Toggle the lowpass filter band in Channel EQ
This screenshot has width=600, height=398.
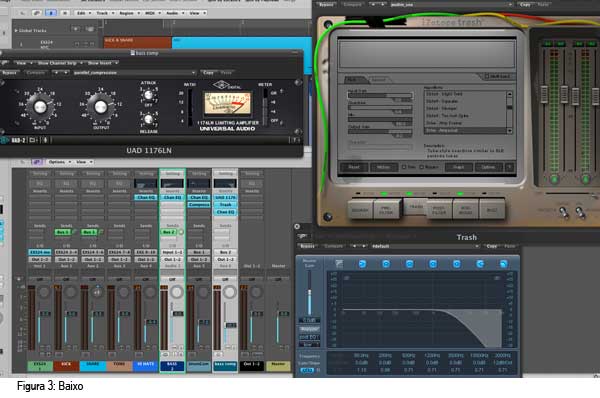(504, 264)
